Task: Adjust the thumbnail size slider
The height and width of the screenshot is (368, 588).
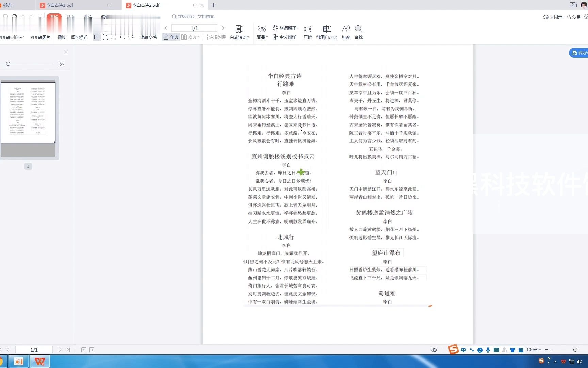Action: [x=8, y=64]
